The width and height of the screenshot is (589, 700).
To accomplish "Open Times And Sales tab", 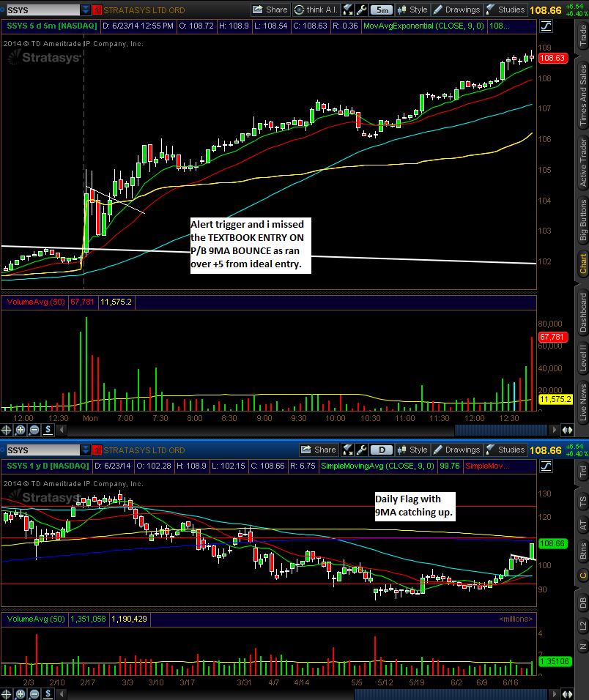I will [582, 94].
